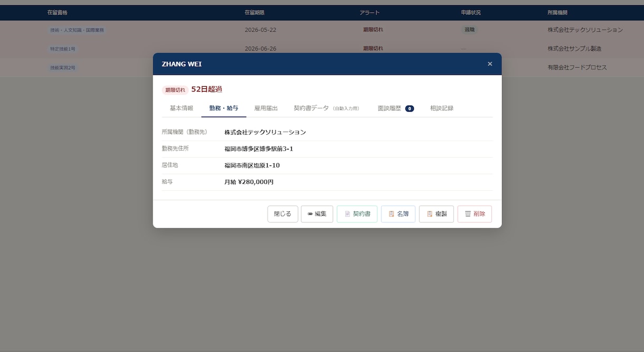This screenshot has width=644, height=352.
Task: Click date 2026-05-22 in table
Action: [x=261, y=30]
